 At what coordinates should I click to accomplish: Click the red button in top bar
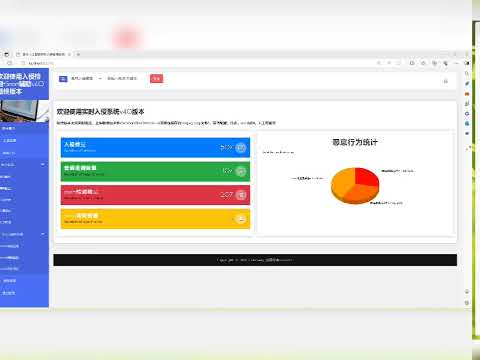[156, 79]
